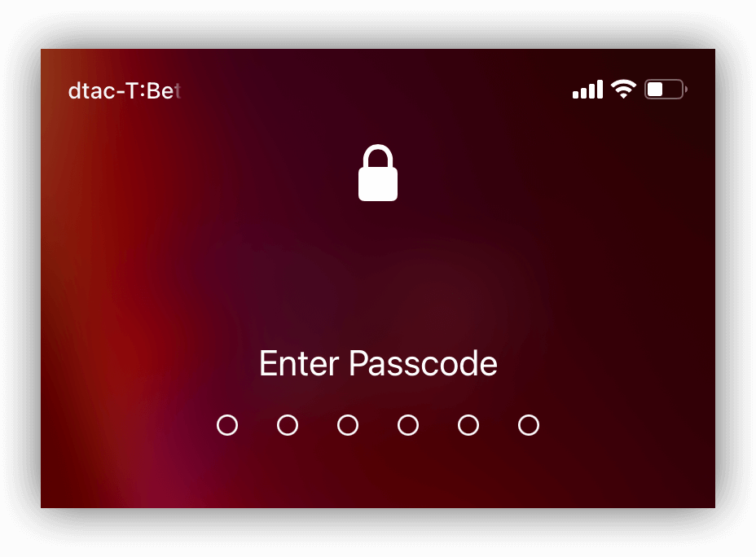The image size is (756, 557).
Task: Click the cellular signal bars icon
Action: pos(587,89)
